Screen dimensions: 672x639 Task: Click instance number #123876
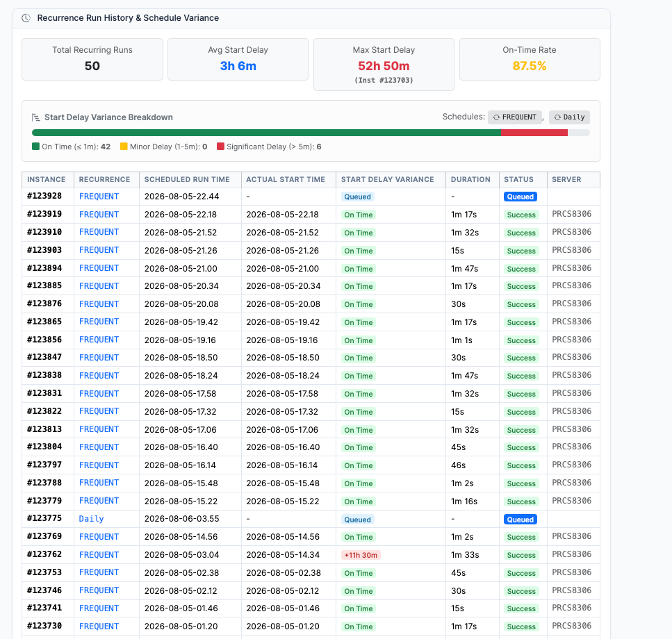pos(44,304)
